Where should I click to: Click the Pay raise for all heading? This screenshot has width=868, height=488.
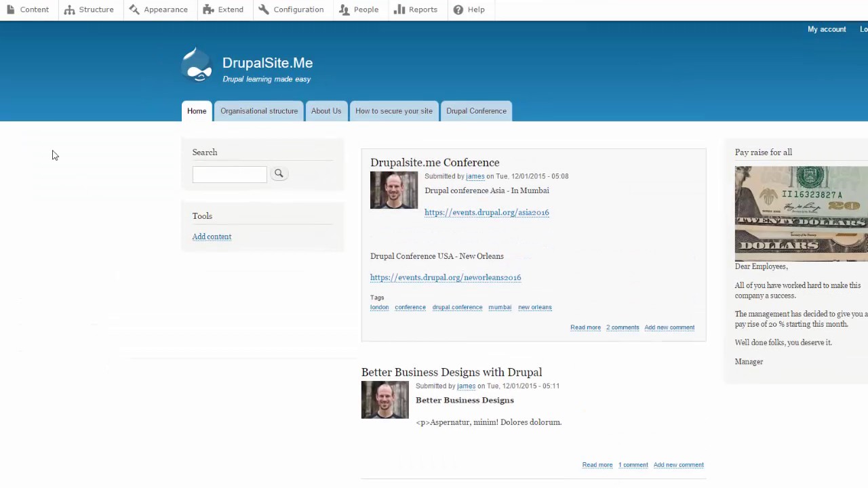(x=764, y=152)
